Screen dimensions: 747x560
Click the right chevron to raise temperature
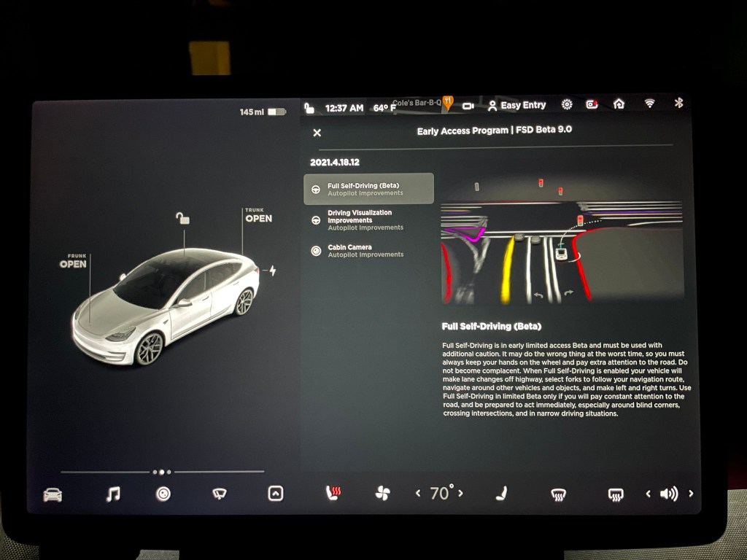461,493
